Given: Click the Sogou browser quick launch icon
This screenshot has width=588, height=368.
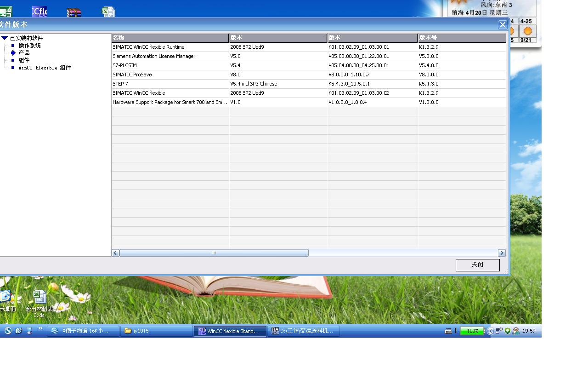Looking at the screenshot, I should [8, 330].
